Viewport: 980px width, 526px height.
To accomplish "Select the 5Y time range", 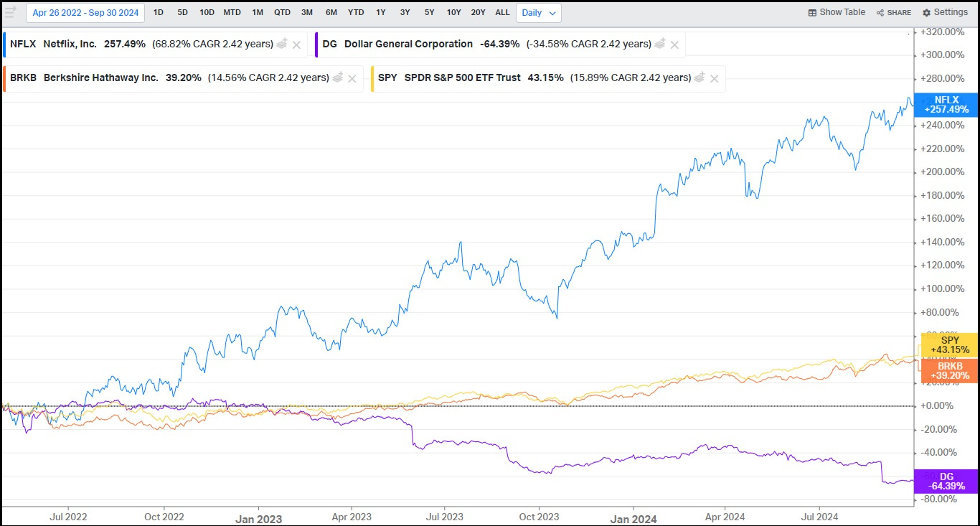I will pos(429,13).
